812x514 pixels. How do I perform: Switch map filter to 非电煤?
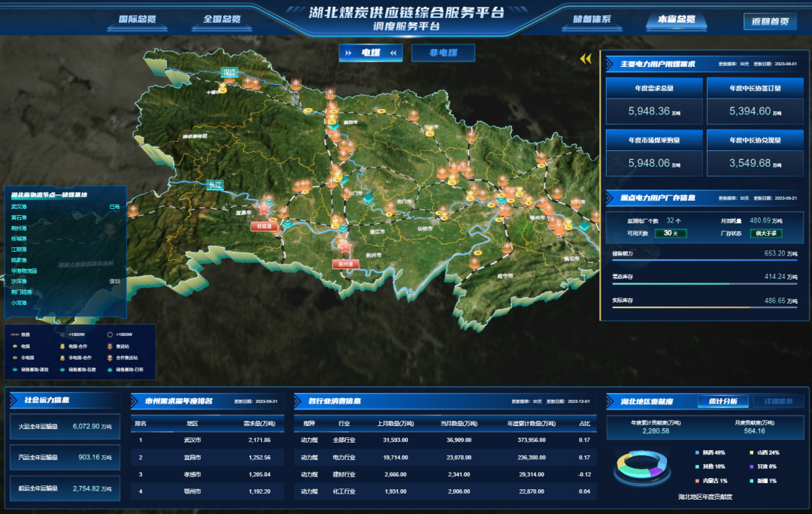[444, 53]
